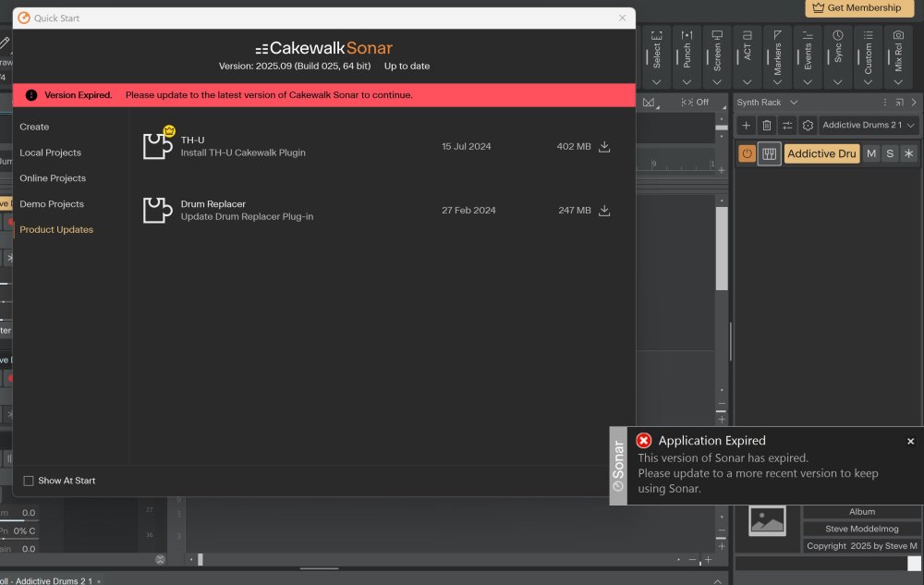Expand the Screen module chevron
This screenshot has height=585, width=924.
pos(717,82)
